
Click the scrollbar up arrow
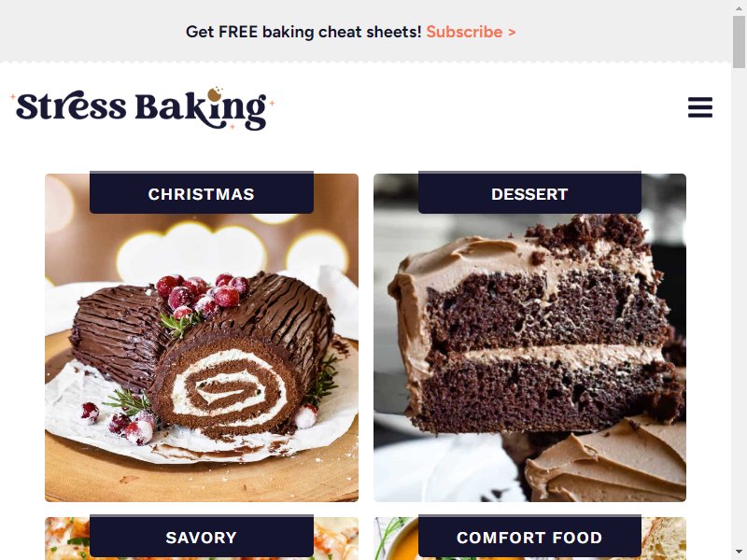point(739,7)
